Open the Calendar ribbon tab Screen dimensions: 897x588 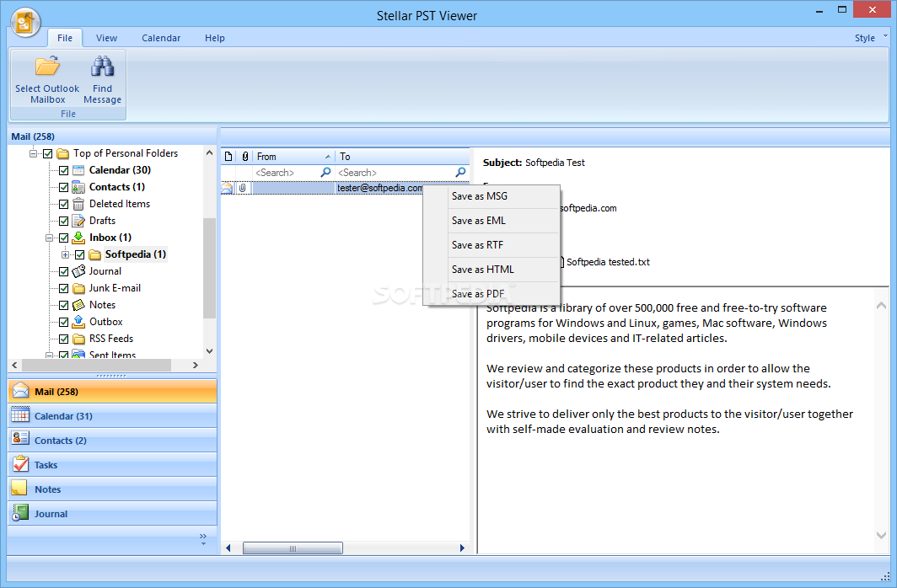click(x=161, y=38)
